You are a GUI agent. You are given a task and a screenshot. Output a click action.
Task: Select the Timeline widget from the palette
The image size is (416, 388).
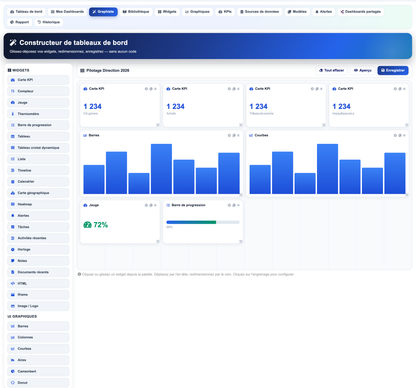click(x=38, y=170)
